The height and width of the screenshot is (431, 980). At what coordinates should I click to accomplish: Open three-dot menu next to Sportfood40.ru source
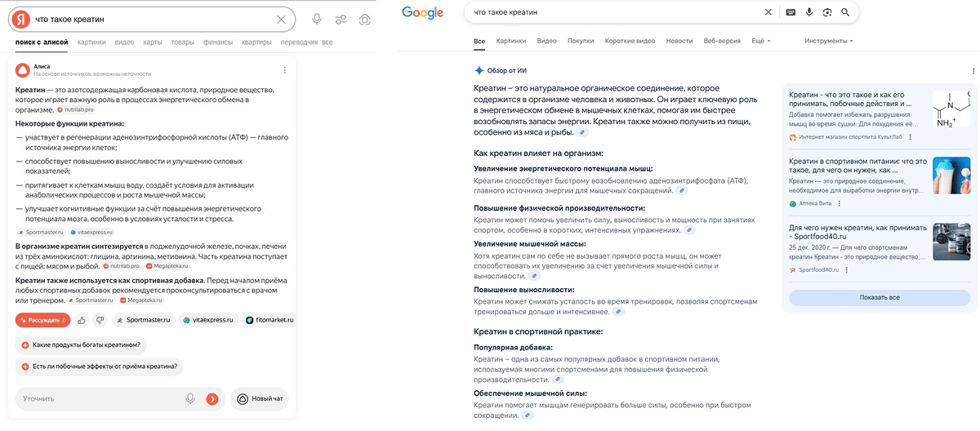[x=847, y=270]
